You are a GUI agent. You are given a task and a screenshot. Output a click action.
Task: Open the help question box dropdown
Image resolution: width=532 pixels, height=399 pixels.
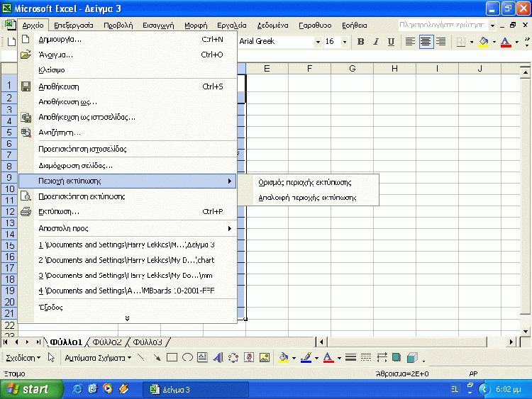(492, 25)
